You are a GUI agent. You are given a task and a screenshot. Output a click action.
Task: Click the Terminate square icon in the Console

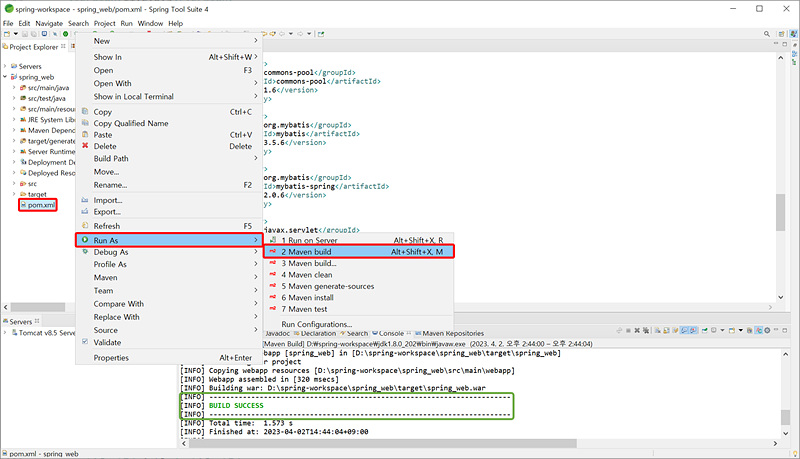(629, 330)
